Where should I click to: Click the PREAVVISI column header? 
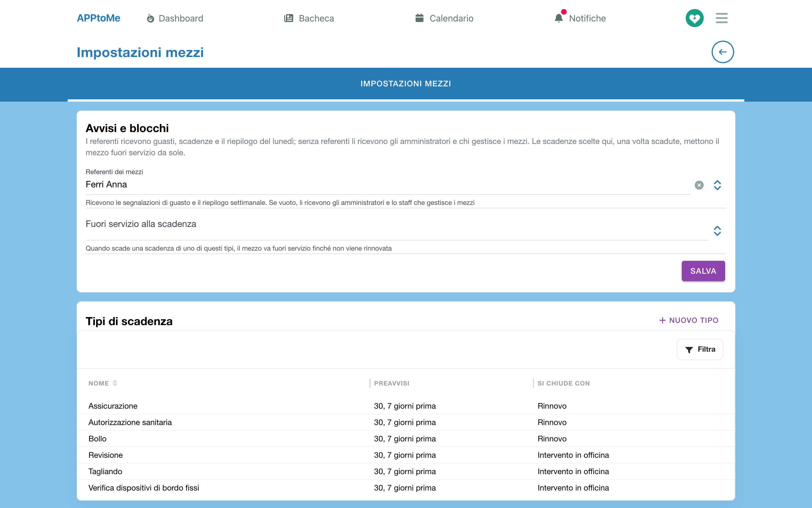tap(392, 383)
